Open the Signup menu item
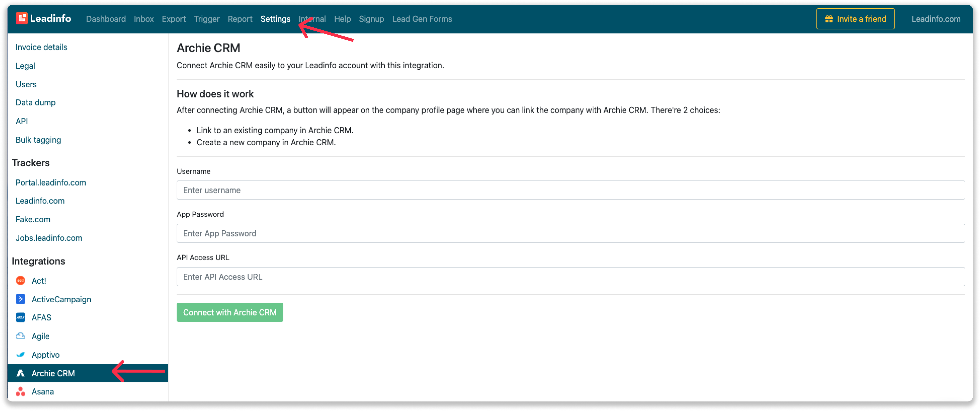 coord(371,19)
